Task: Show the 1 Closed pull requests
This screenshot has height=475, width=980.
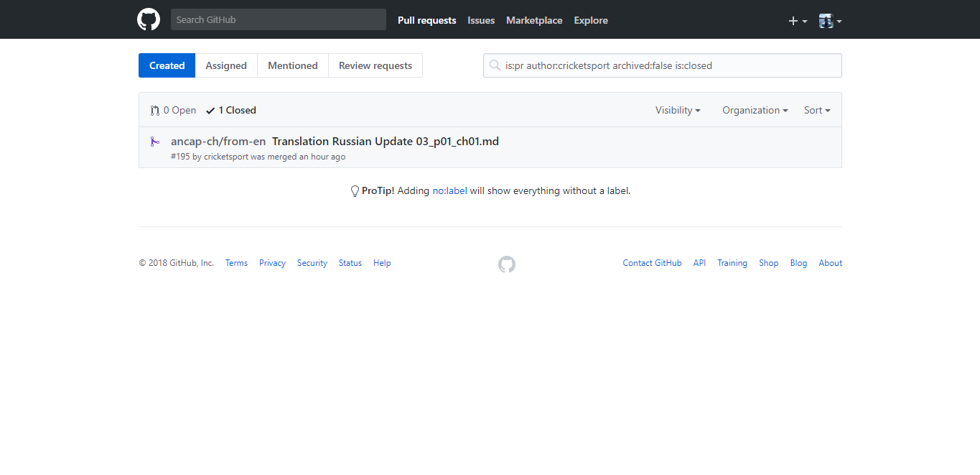Action: tap(231, 110)
